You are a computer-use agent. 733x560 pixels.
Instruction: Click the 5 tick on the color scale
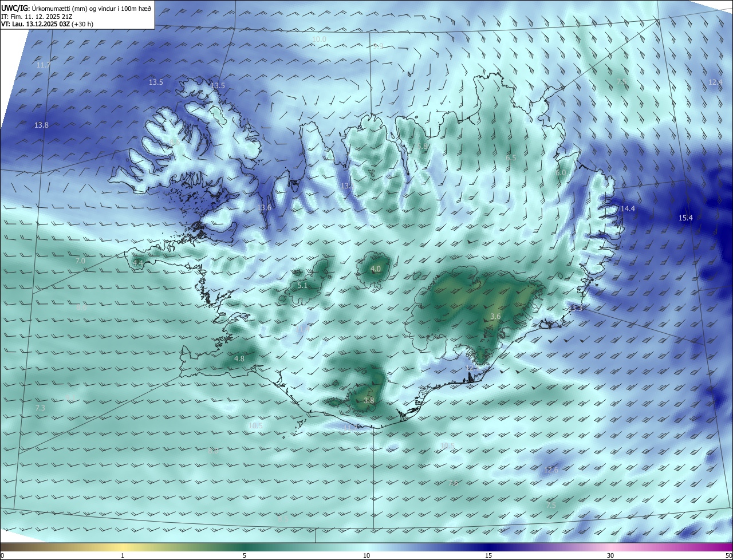245,555
